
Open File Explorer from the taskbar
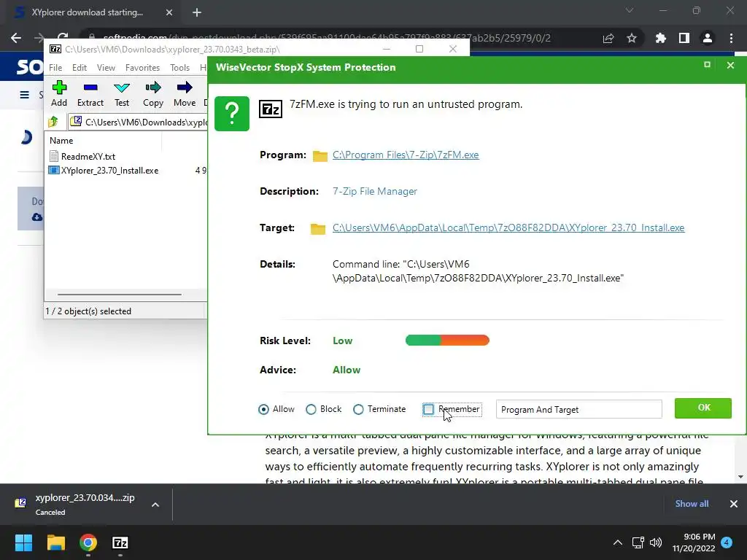tap(55, 542)
